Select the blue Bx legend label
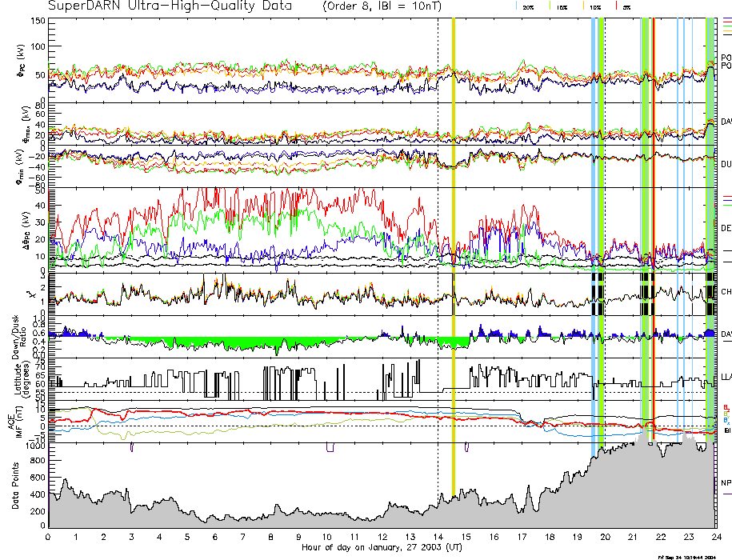The image size is (732, 560). coord(726,420)
